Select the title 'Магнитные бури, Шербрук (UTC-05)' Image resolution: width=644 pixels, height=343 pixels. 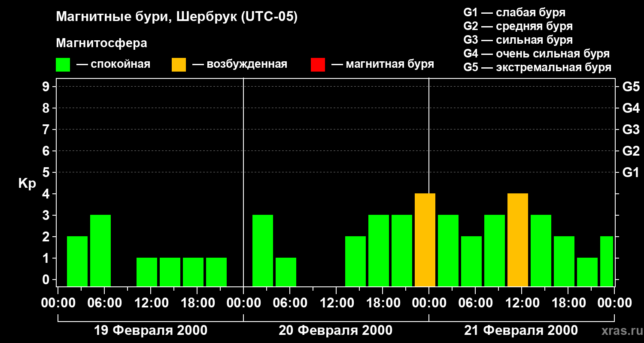pos(176,17)
